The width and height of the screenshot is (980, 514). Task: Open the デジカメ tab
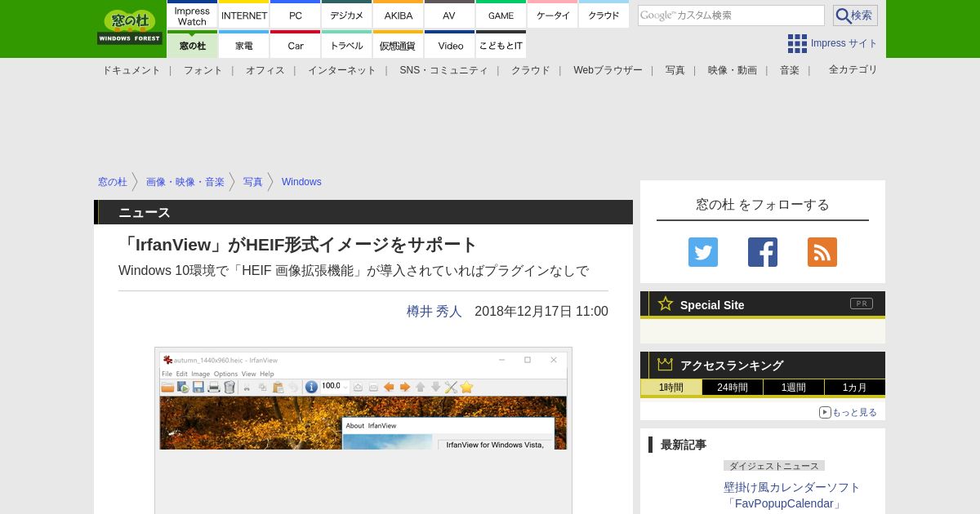[347, 16]
